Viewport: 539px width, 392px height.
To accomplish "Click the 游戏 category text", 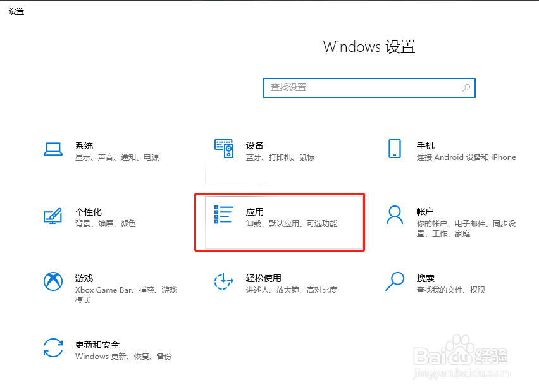I will pos(84,278).
